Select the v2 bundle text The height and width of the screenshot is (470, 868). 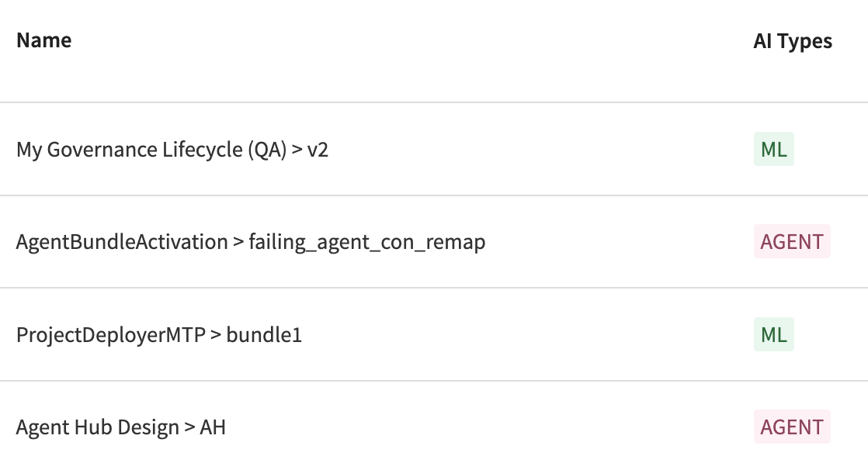point(318,150)
